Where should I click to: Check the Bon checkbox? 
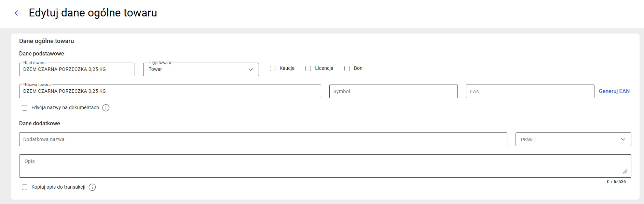coord(347,68)
